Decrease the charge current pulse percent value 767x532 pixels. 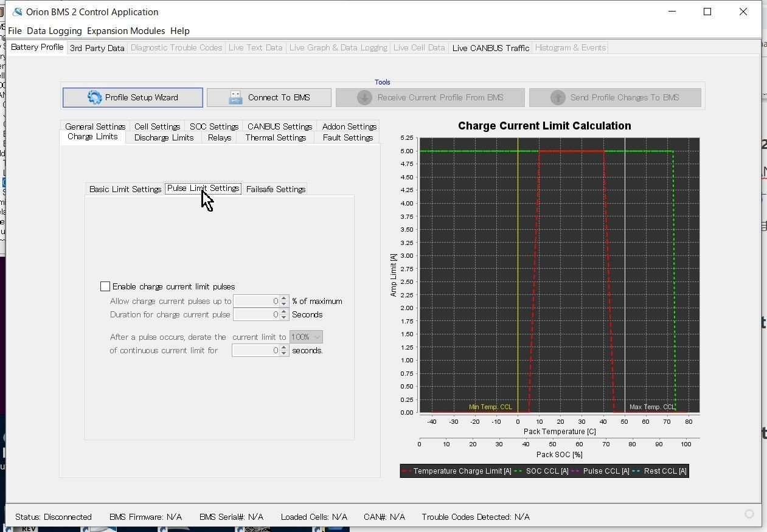283,304
